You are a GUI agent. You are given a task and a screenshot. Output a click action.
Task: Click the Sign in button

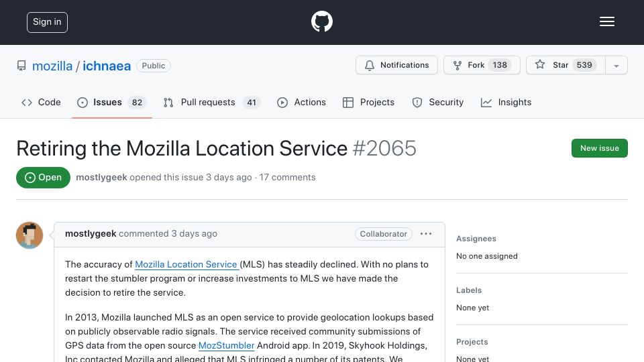47,22
